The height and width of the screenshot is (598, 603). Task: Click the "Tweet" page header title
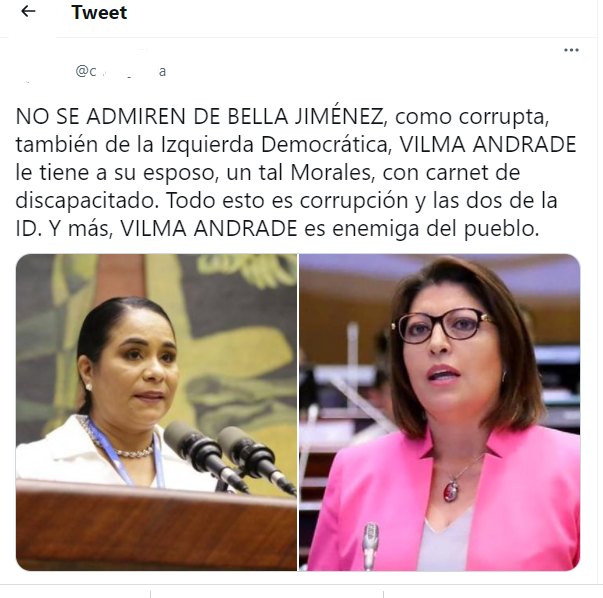[x=99, y=12]
